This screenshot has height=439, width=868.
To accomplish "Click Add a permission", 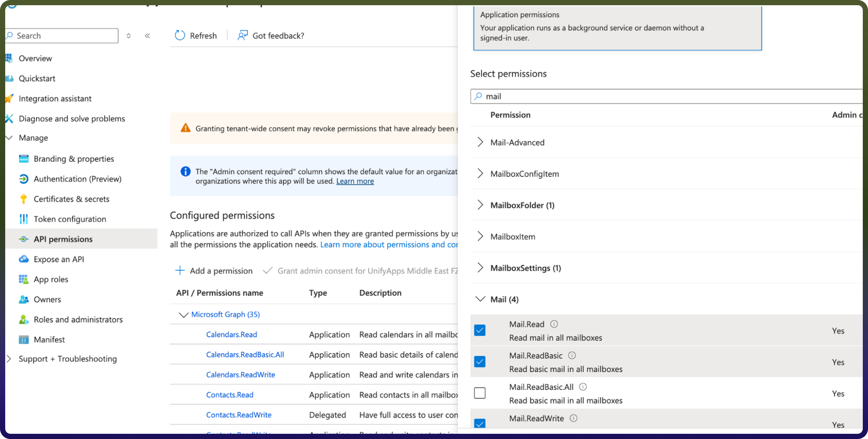I will pyautogui.click(x=214, y=271).
